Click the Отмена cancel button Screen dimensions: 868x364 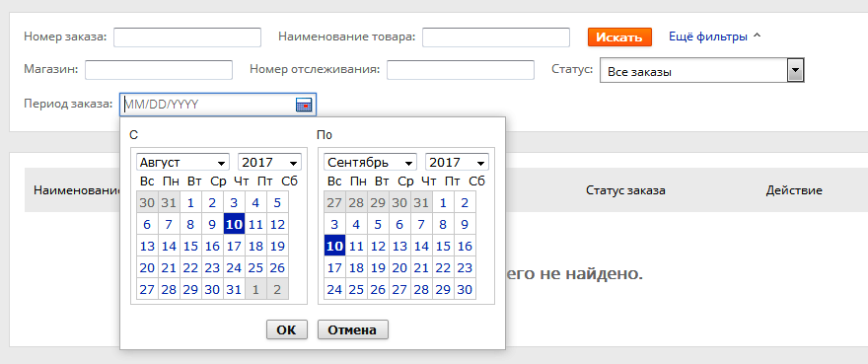pos(353,329)
